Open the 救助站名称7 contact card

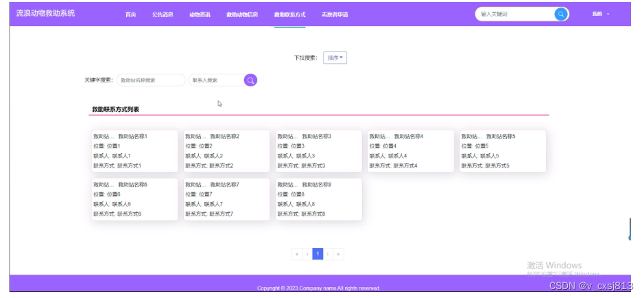click(227, 199)
